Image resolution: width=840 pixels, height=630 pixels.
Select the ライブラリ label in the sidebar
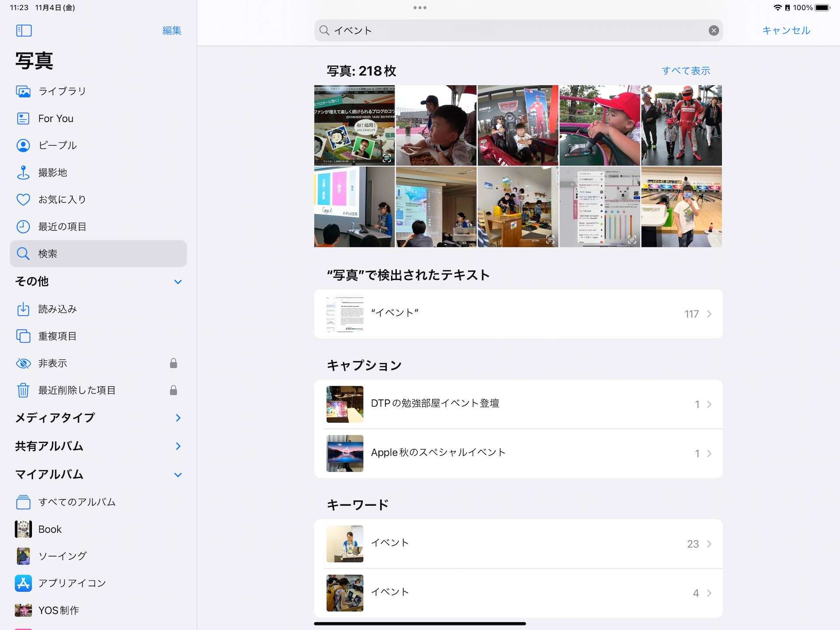click(62, 91)
